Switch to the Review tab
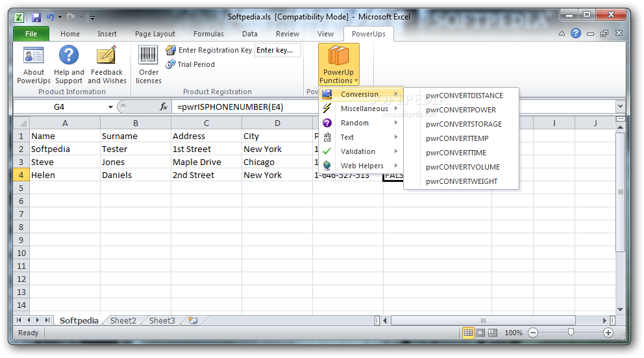644x358 pixels. point(288,34)
